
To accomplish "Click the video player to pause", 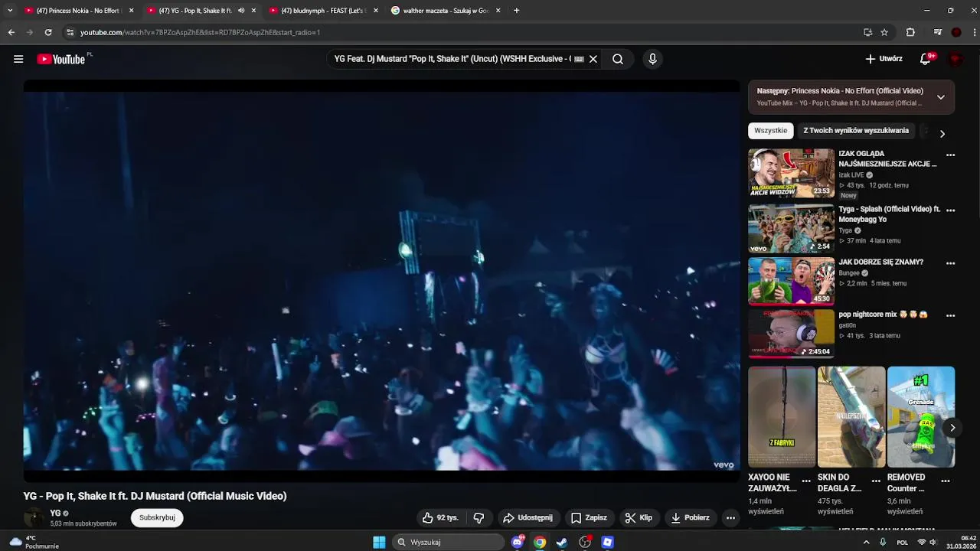I will click(381, 280).
